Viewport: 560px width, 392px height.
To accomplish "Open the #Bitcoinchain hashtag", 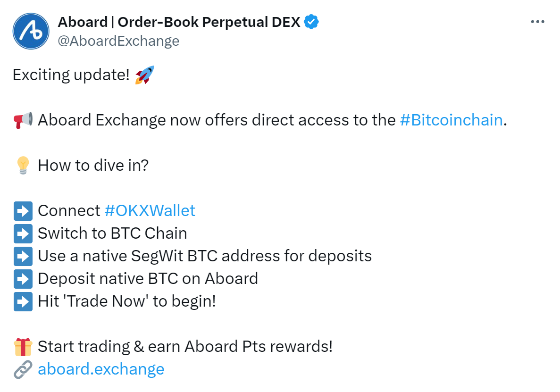I will (x=451, y=120).
